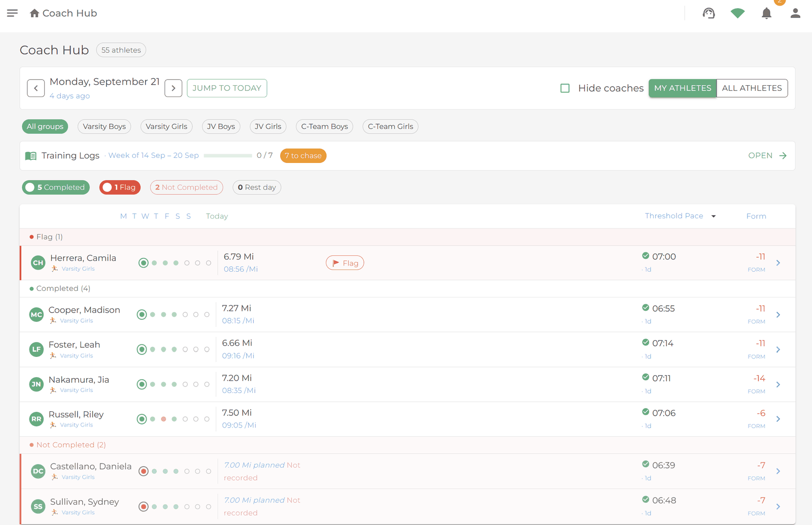Click the green connection status icon
812x525 pixels.
click(737, 13)
